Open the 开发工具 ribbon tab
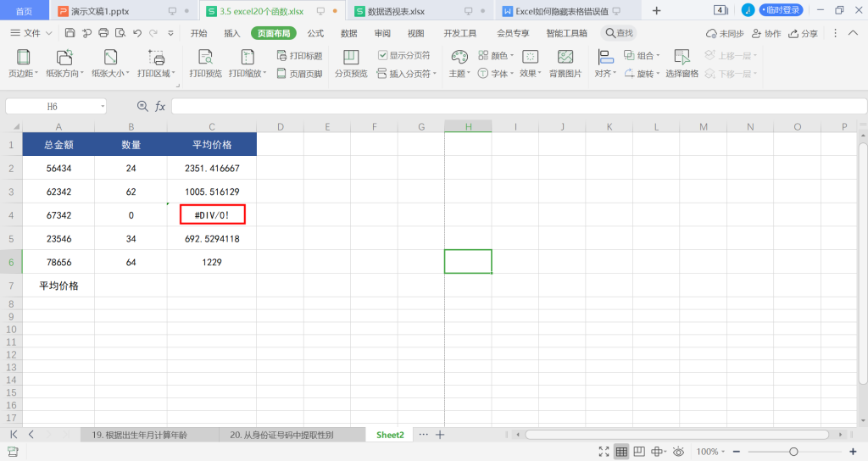The width and height of the screenshot is (868, 461). pyautogui.click(x=459, y=33)
